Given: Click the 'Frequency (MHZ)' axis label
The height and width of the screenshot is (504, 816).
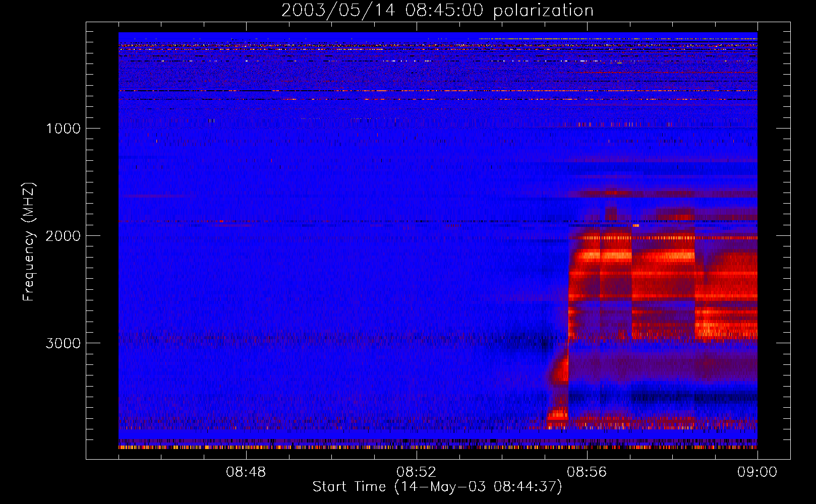Looking at the screenshot, I should point(29,242).
